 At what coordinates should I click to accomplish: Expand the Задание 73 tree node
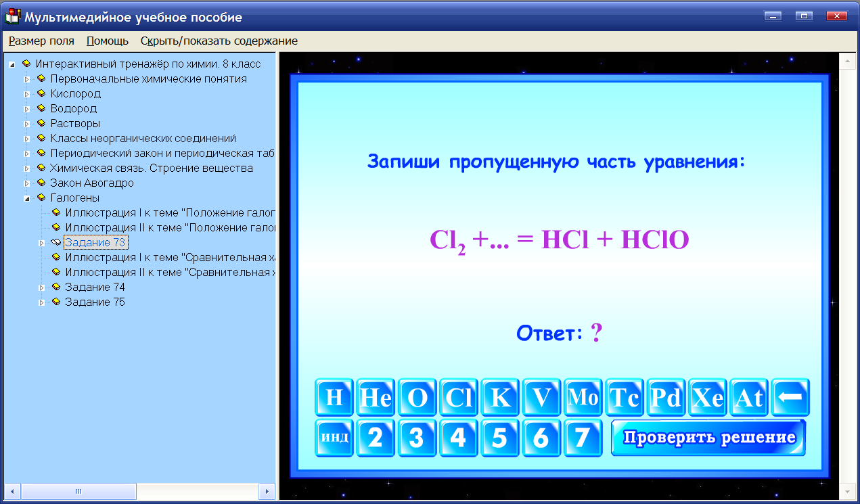[43, 242]
